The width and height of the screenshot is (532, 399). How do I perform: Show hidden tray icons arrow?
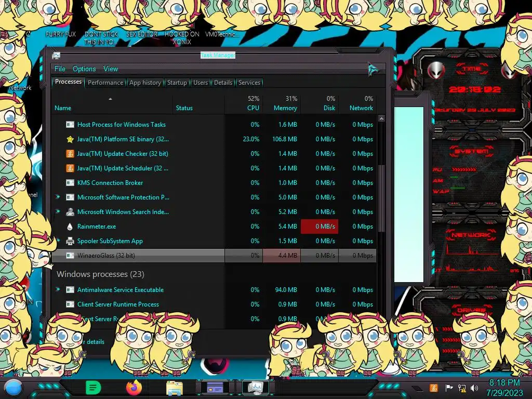click(417, 388)
